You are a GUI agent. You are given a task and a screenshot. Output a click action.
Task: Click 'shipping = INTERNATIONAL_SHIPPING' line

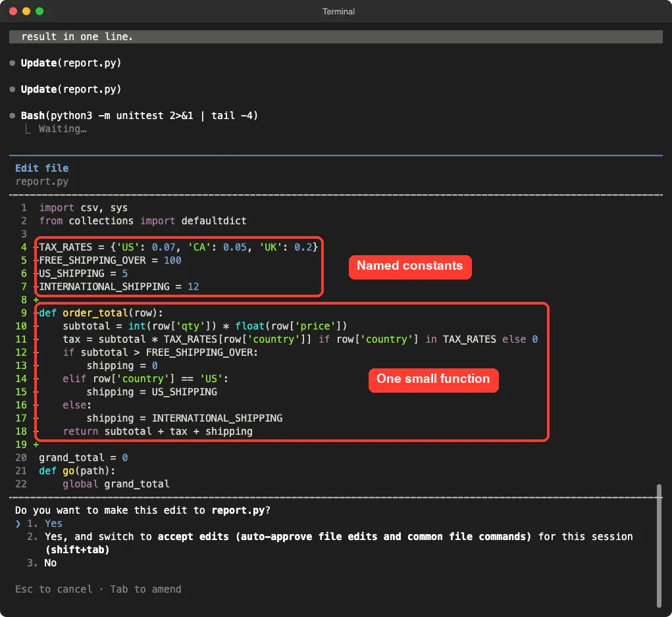[x=184, y=418]
